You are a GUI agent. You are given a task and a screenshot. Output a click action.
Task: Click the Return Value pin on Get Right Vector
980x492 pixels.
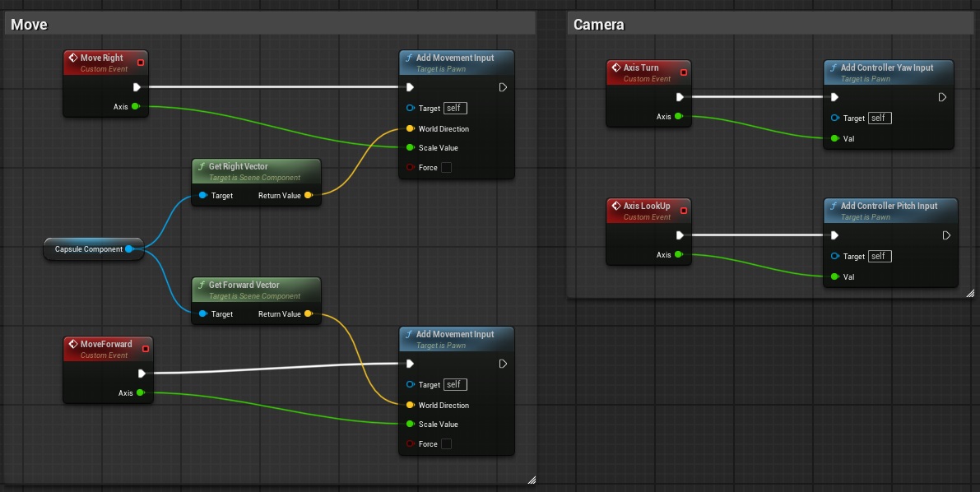tap(308, 195)
